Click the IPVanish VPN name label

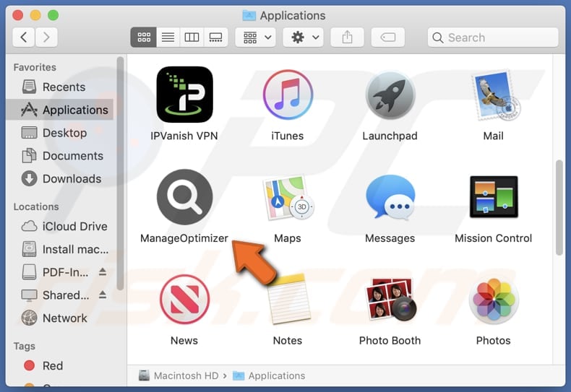click(184, 136)
